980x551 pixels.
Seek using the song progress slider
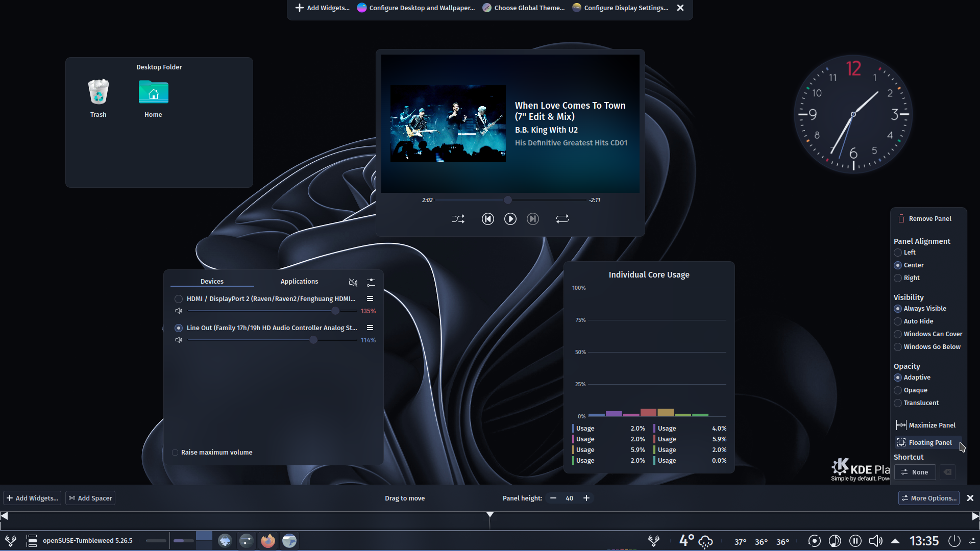510,200
